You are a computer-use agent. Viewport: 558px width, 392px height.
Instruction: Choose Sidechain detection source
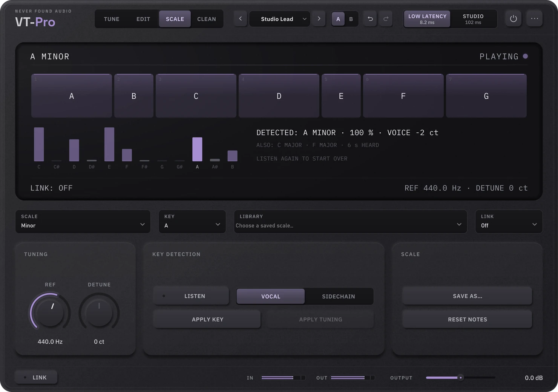tap(339, 296)
